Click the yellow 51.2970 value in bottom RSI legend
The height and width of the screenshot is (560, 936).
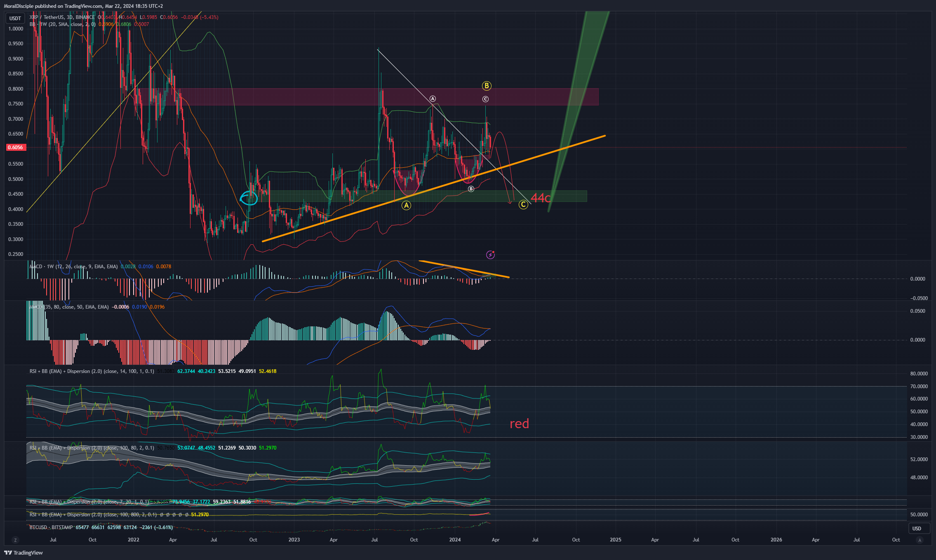[200, 515]
